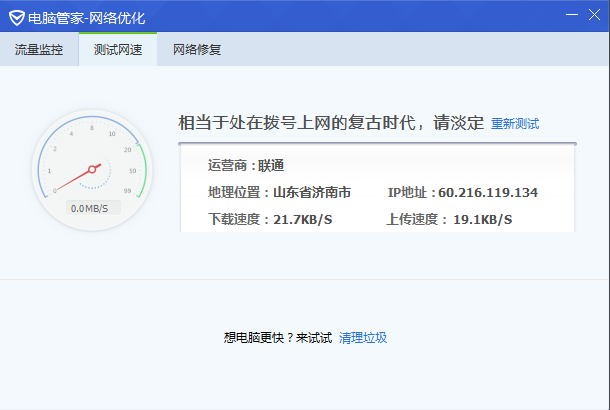Image resolution: width=610 pixels, height=410 pixels.
Task: Minimize the 网络优化 window
Action: 568,16
